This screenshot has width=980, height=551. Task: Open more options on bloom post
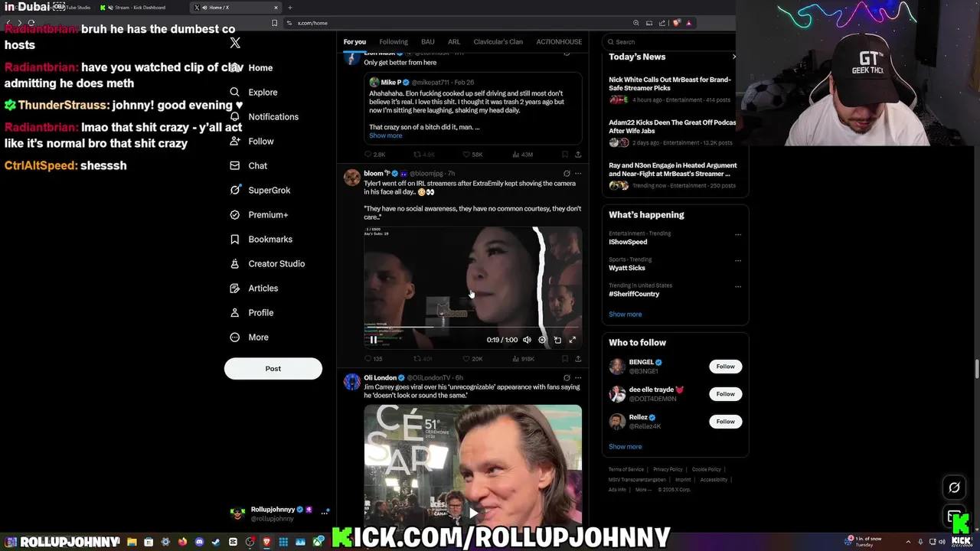[x=578, y=174]
